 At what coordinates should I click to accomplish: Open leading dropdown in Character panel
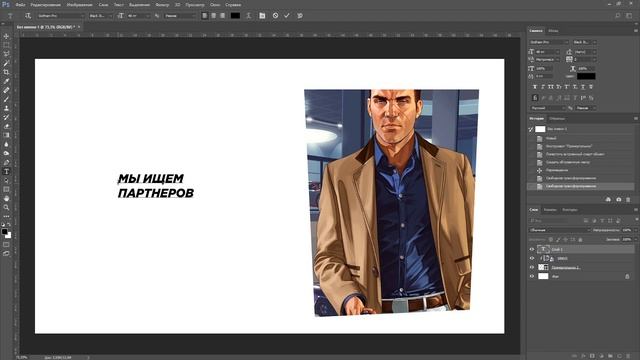[x=585, y=52]
